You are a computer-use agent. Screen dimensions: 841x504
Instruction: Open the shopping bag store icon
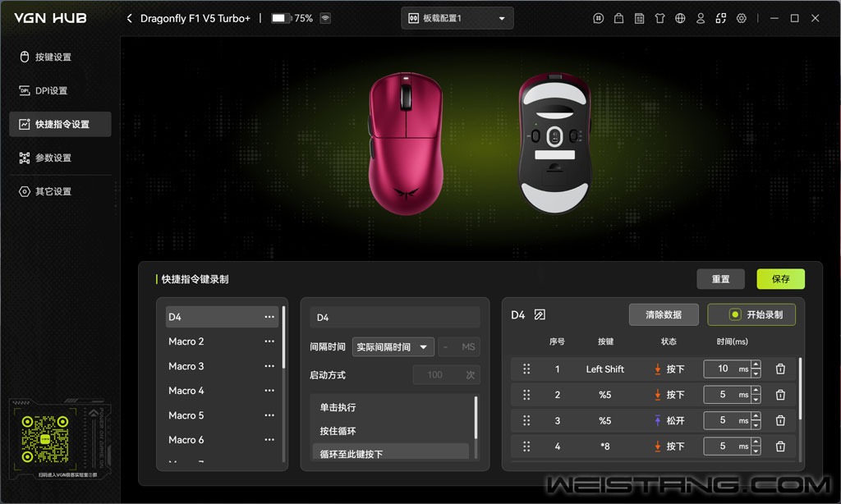[619, 18]
